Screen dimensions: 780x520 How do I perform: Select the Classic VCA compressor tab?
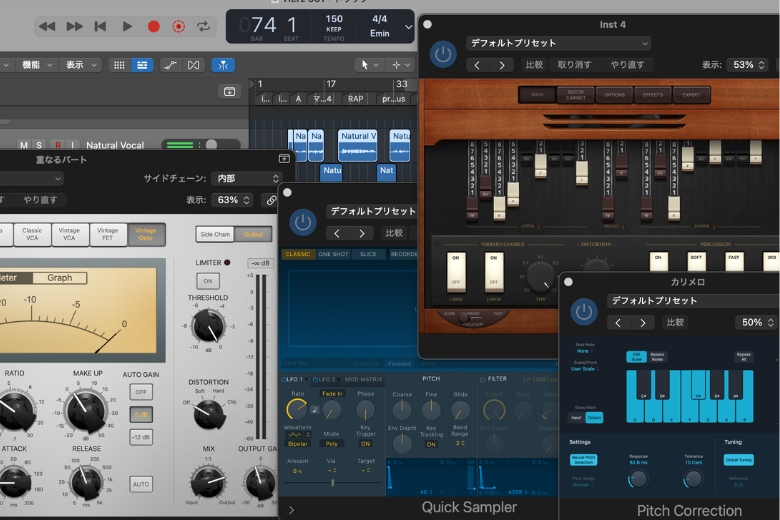click(32, 234)
